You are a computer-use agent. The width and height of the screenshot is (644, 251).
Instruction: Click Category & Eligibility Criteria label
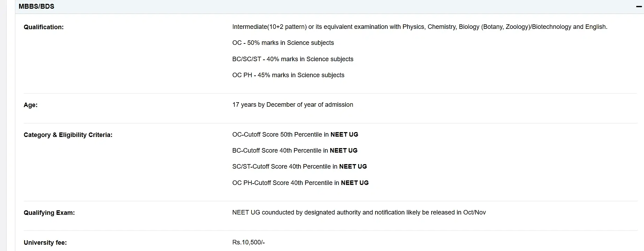click(x=68, y=135)
